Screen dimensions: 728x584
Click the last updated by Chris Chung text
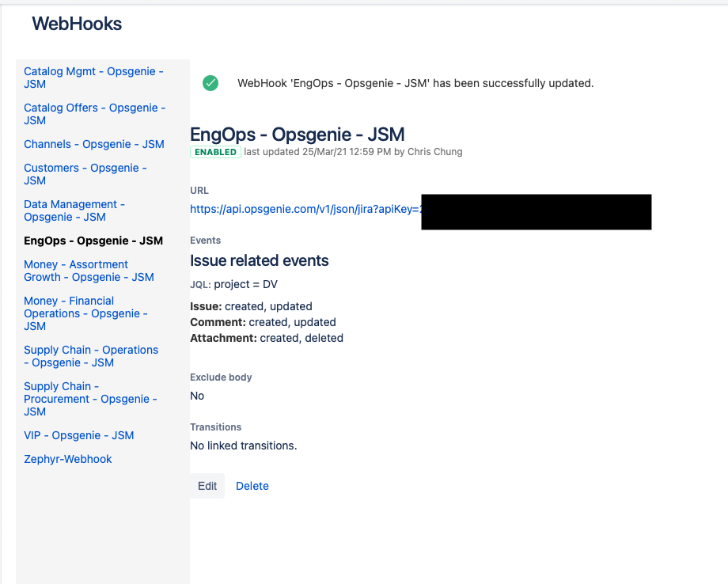pyautogui.click(x=354, y=152)
